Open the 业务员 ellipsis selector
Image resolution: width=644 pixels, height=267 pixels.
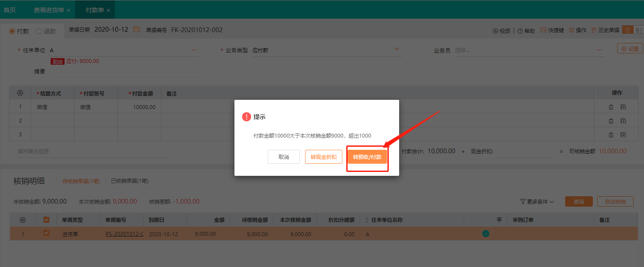(600, 50)
